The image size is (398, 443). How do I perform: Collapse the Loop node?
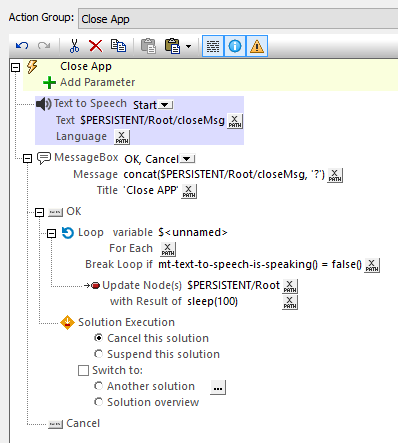click(x=51, y=233)
